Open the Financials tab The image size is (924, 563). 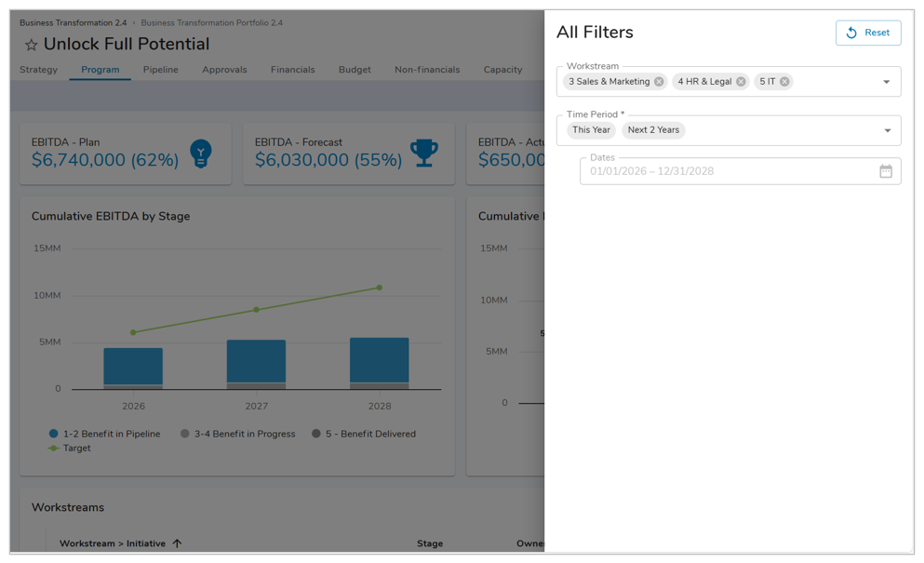point(292,70)
